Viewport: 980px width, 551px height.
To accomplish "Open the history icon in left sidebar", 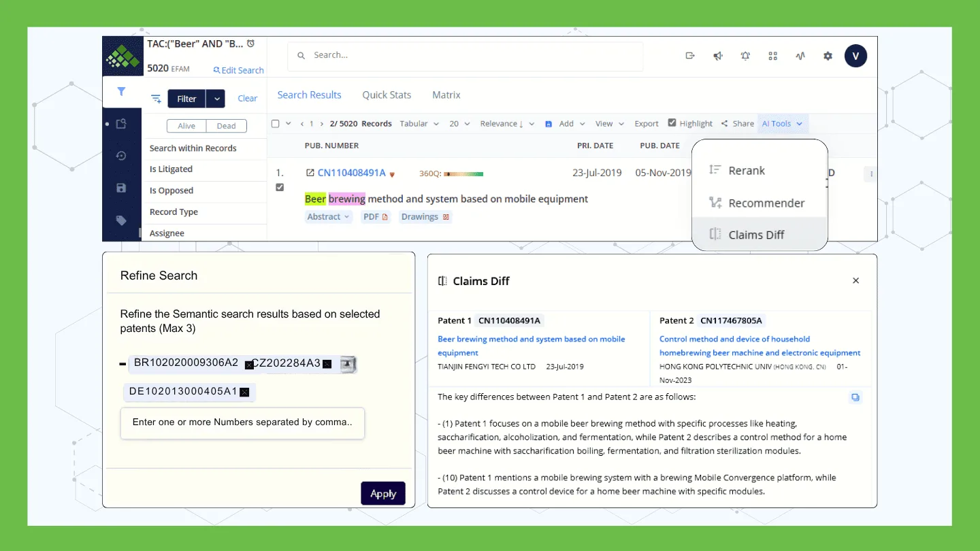I will [x=121, y=156].
